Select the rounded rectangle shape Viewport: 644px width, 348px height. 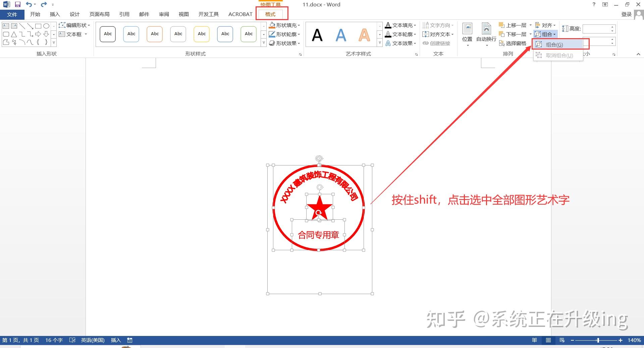coord(6,34)
